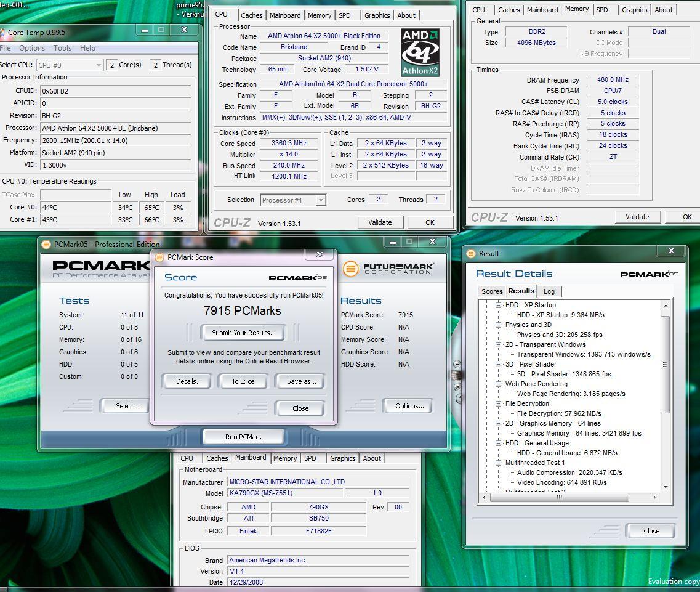Click the Save as button

pyautogui.click(x=301, y=381)
